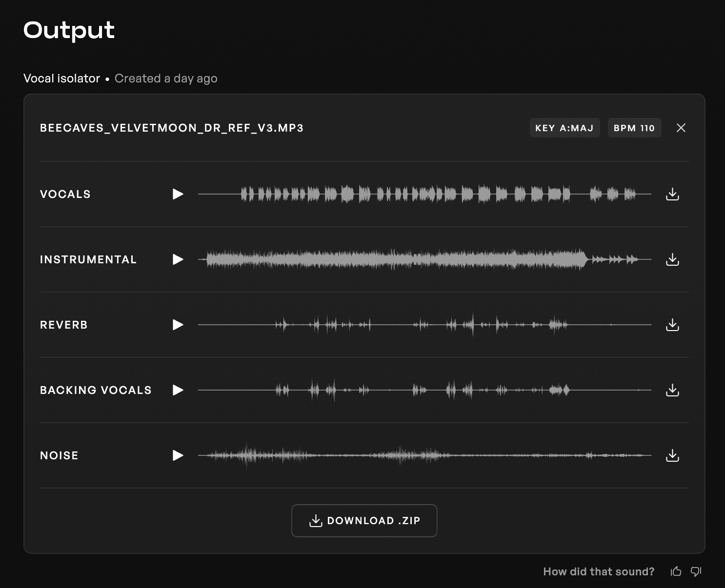The height and width of the screenshot is (588, 725).
Task: Seek within the Vocals waveform
Action: pyautogui.click(x=424, y=194)
